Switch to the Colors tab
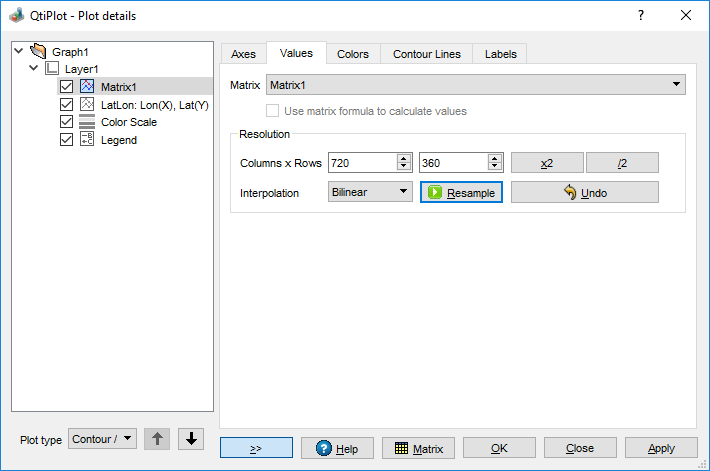This screenshot has height=471, width=710. click(x=352, y=54)
